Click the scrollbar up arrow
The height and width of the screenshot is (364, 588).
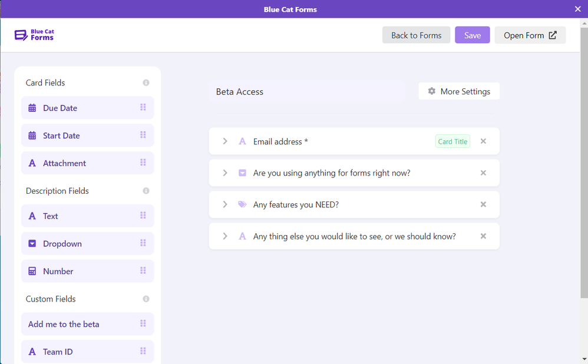click(584, 22)
